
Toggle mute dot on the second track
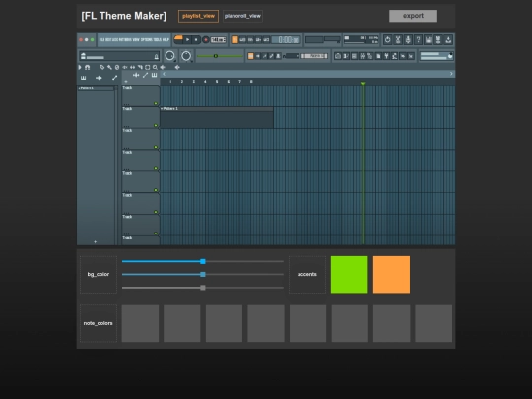(x=156, y=125)
